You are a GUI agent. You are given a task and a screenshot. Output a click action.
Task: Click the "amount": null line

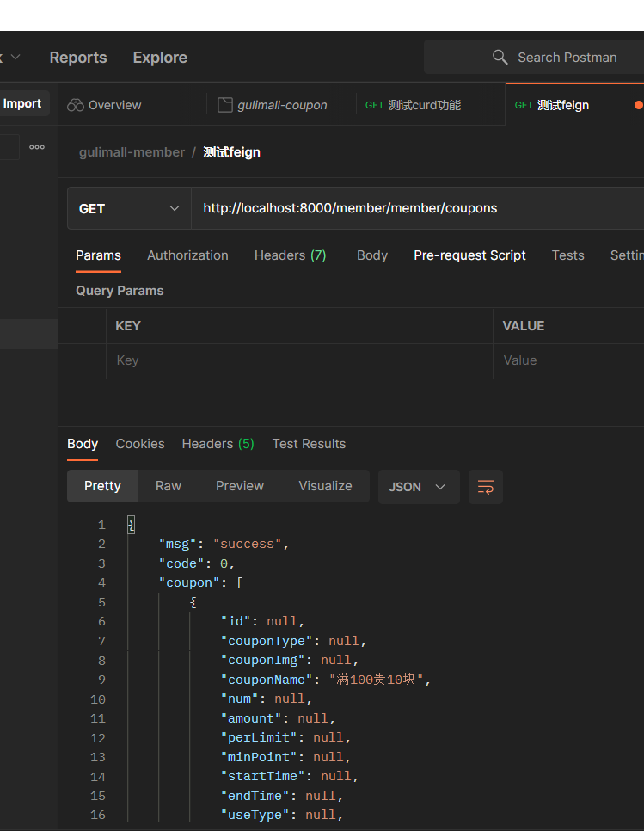click(278, 718)
